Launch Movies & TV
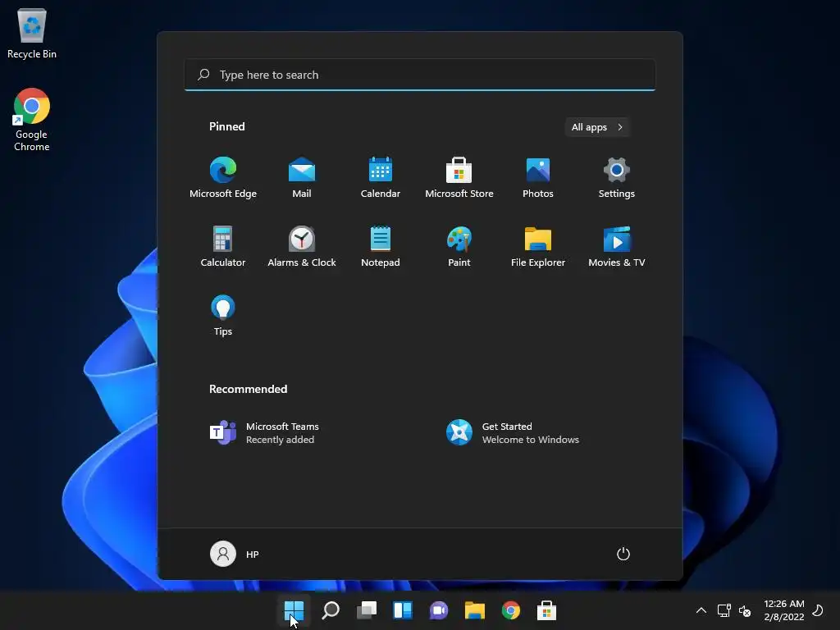 tap(617, 246)
